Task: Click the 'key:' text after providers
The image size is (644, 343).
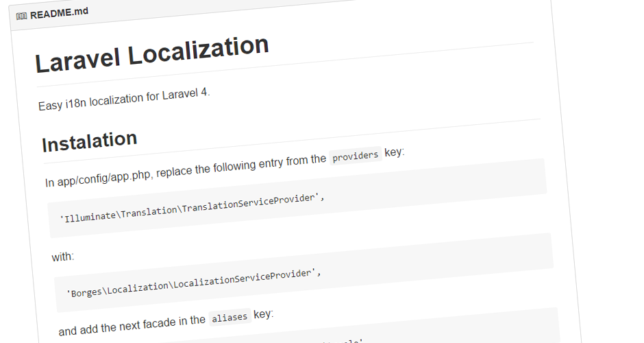Action: (395, 152)
